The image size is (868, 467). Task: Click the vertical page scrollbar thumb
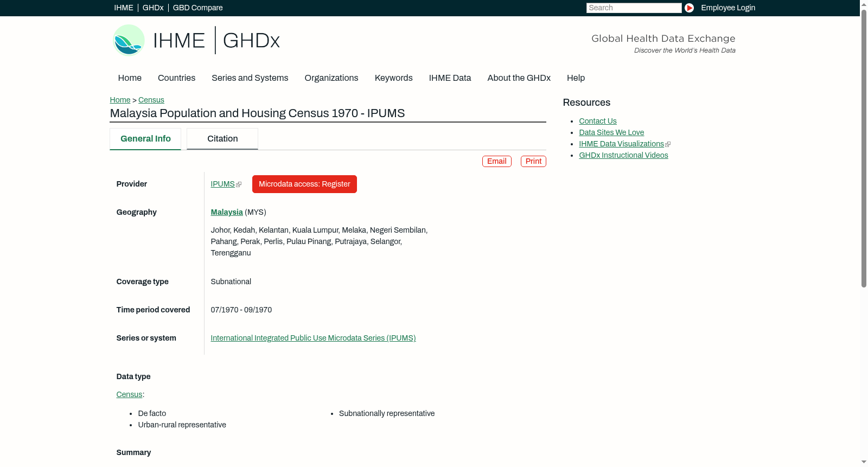pyautogui.click(x=864, y=148)
